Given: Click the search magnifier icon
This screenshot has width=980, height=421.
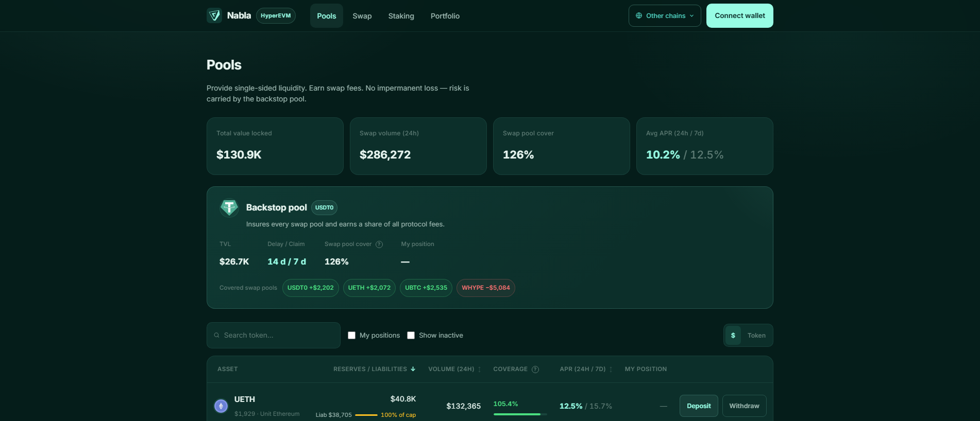Looking at the screenshot, I should click(x=217, y=335).
